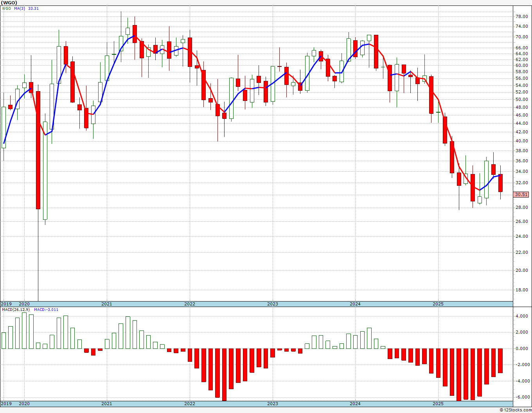
Task: Click the "18.00" price axis label
Action: coord(521,290)
